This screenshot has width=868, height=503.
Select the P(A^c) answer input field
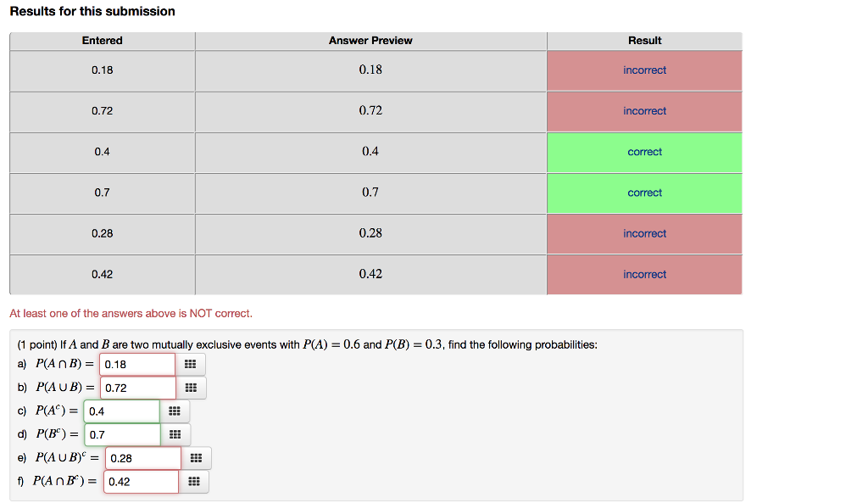tap(122, 411)
